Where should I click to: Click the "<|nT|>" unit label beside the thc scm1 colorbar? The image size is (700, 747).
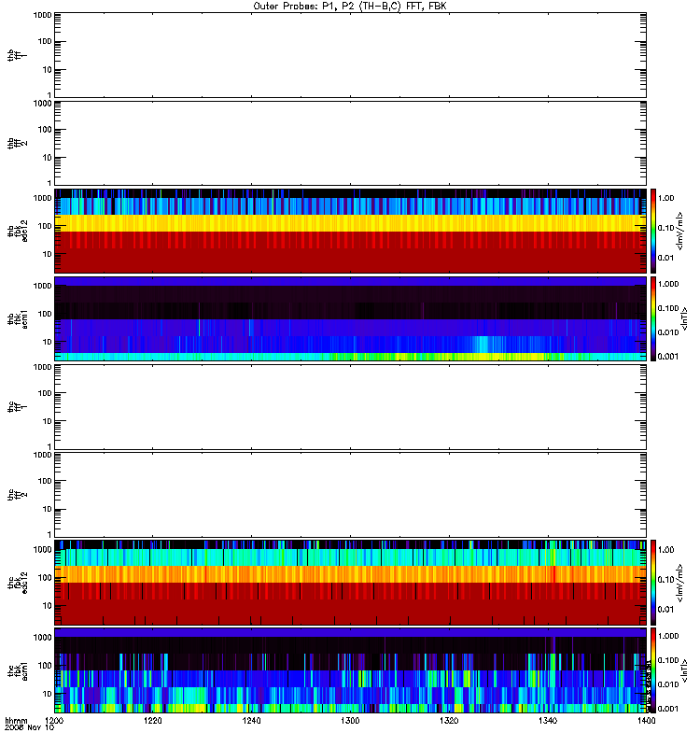click(x=685, y=670)
